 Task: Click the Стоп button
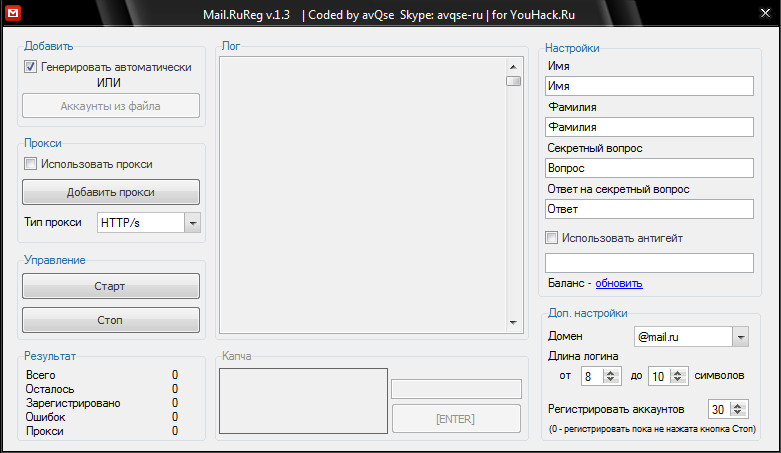pyautogui.click(x=111, y=320)
